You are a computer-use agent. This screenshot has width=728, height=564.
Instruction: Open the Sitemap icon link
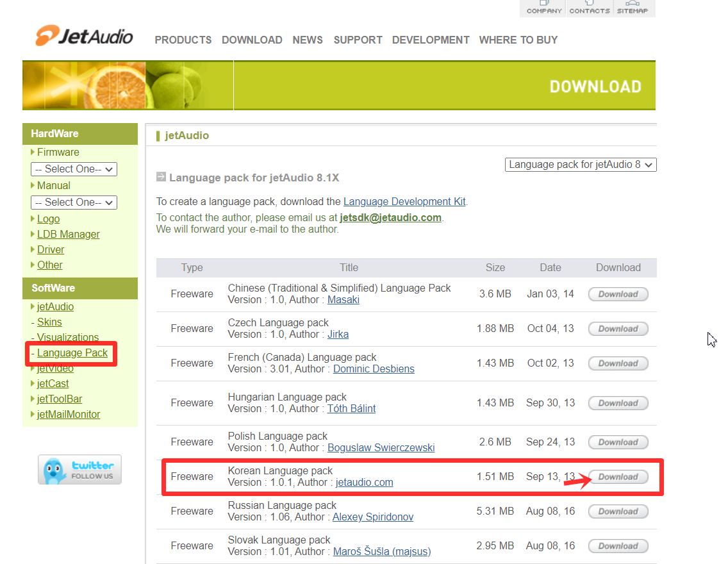pos(632,8)
